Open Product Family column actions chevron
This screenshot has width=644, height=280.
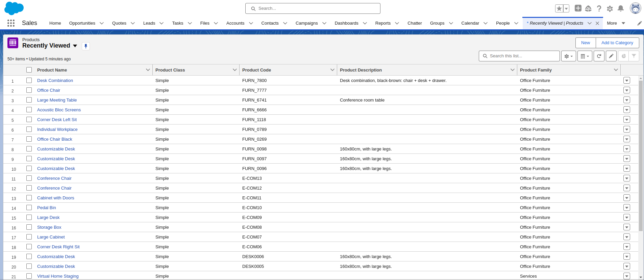tap(616, 70)
